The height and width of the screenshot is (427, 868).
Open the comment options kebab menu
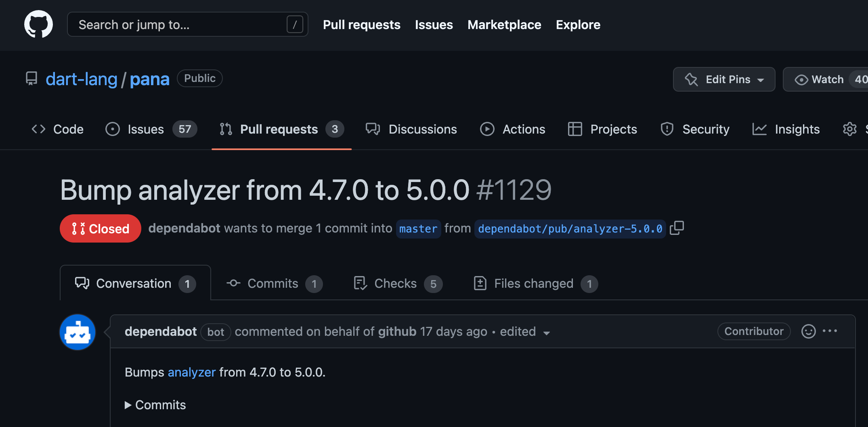pos(830,331)
